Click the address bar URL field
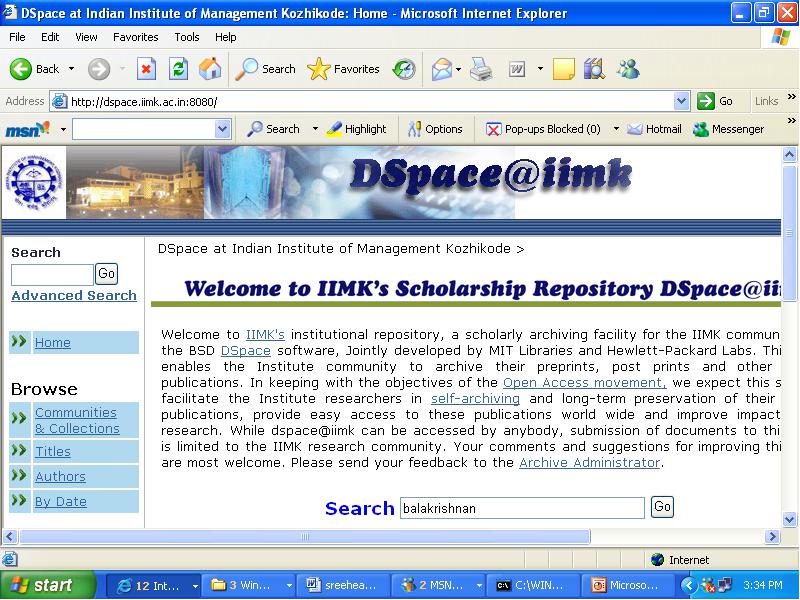Screen dimensions: 800x600 [370, 102]
